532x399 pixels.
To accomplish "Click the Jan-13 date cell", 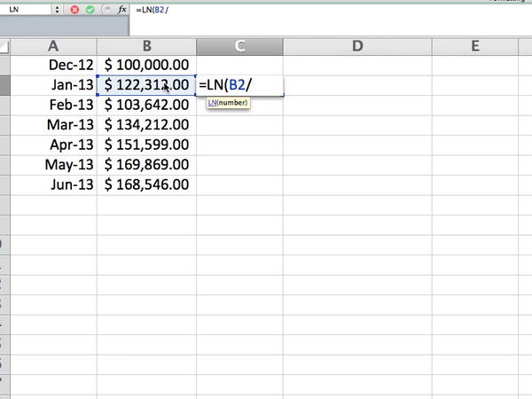I will point(53,85).
